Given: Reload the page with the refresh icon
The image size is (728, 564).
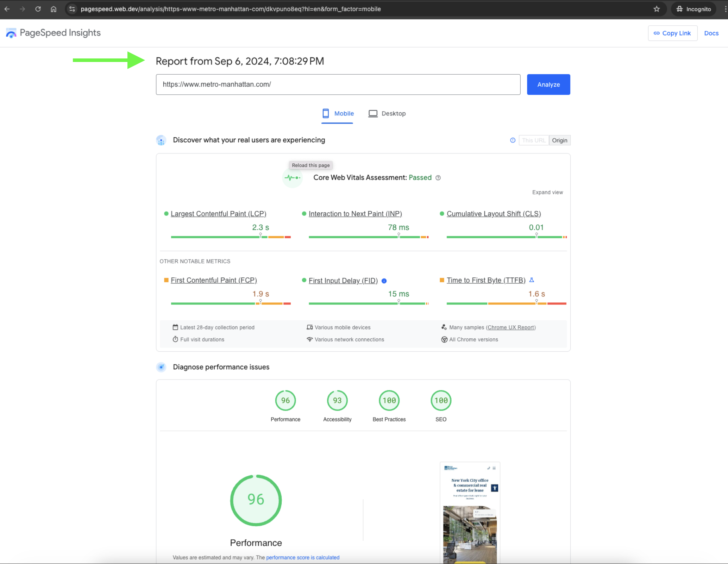Looking at the screenshot, I should pyautogui.click(x=38, y=9).
